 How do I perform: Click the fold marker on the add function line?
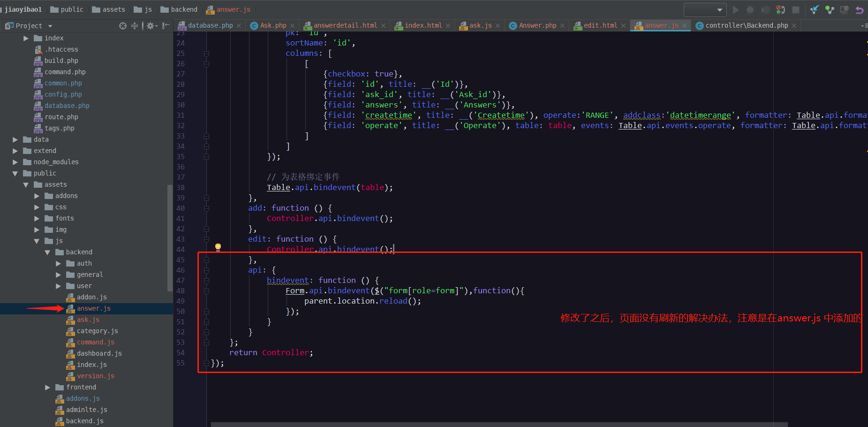coord(206,208)
